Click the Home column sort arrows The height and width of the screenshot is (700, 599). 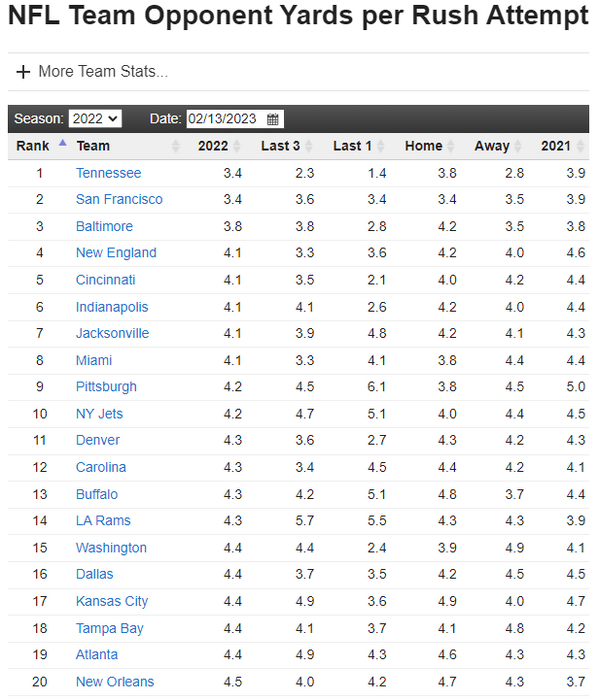[451, 146]
